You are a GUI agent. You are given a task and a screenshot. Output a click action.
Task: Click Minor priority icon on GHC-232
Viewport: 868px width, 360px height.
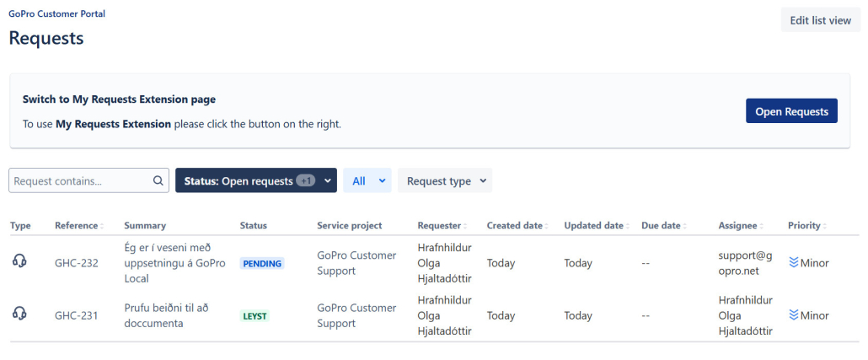(x=793, y=263)
